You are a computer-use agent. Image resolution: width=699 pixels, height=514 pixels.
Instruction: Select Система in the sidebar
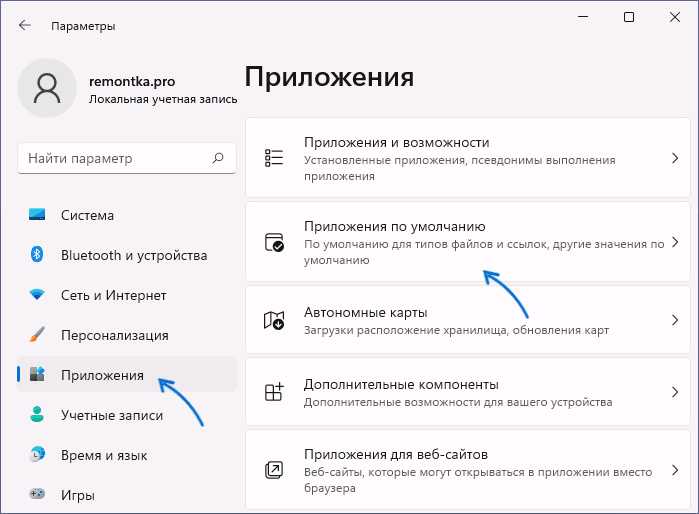127,215
